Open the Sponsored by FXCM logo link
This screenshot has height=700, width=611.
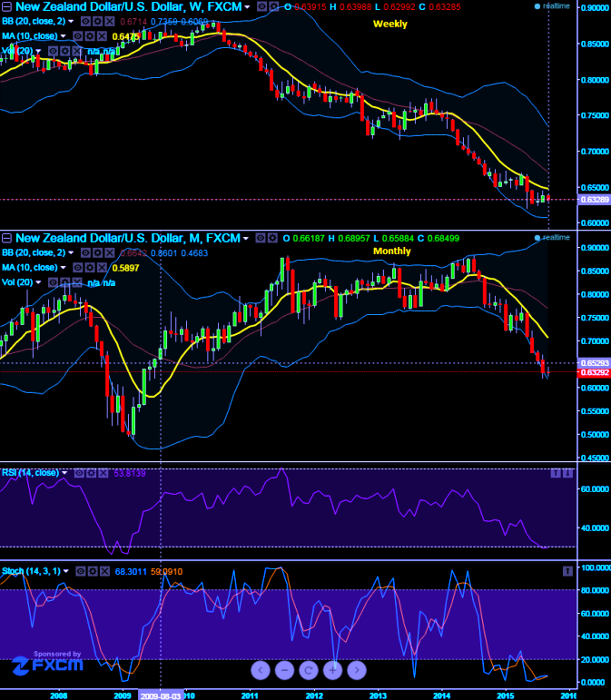tap(48, 663)
